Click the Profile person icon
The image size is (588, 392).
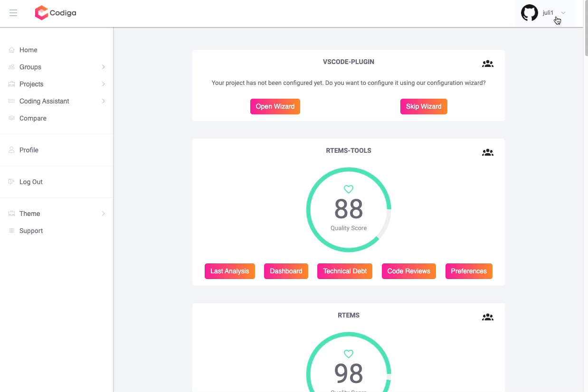[x=12, y=150]
